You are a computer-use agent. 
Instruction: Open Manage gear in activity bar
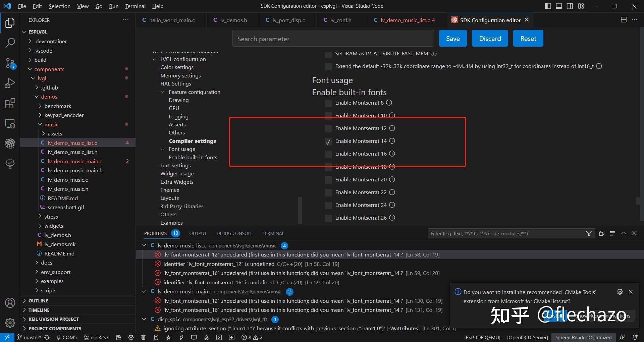tap(10, 323)
